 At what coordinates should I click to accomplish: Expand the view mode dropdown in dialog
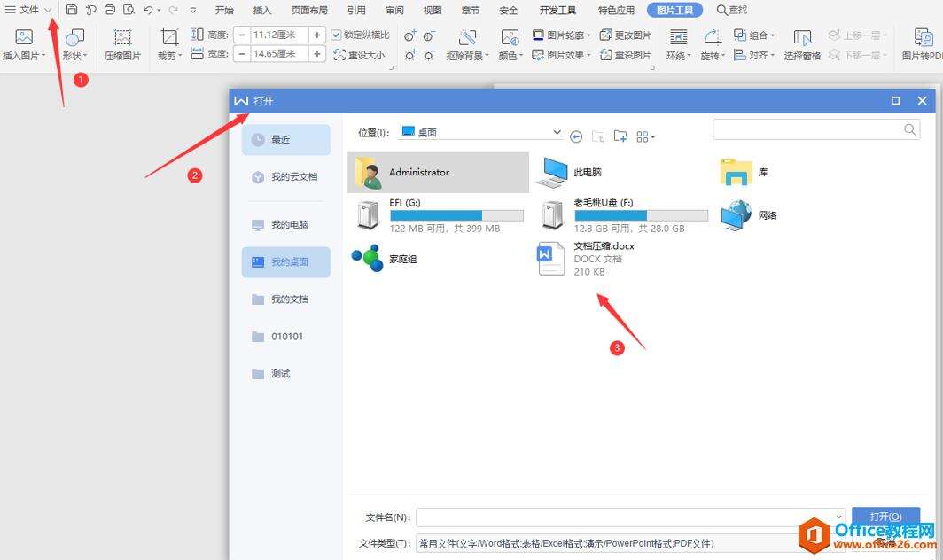[x=645, y=137]
